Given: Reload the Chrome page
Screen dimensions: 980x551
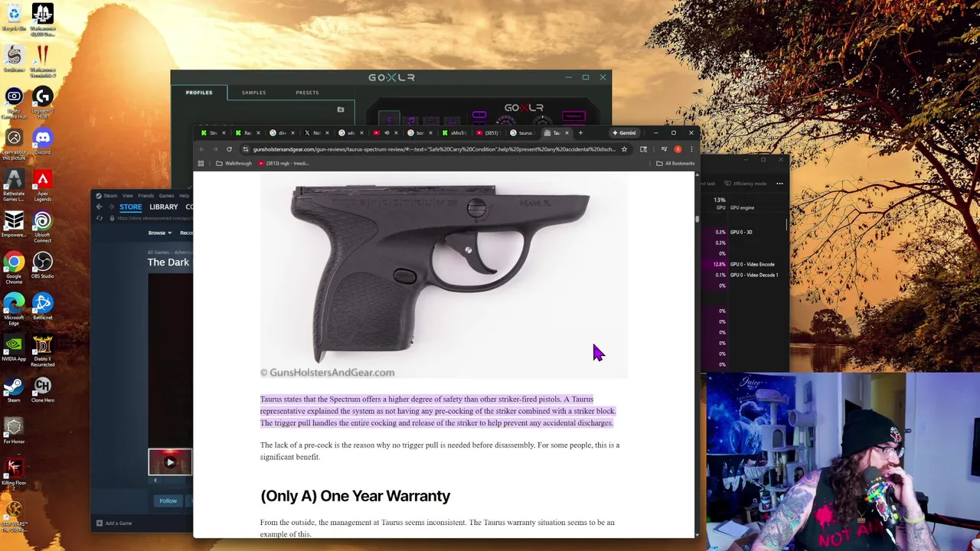Looking at the screenshot, I should [x=229, y=149].
